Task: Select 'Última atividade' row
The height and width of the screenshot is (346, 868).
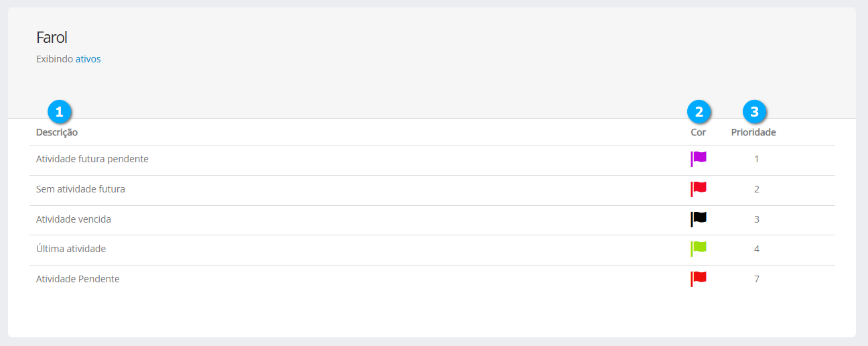Action: click(x=71, y=249)
